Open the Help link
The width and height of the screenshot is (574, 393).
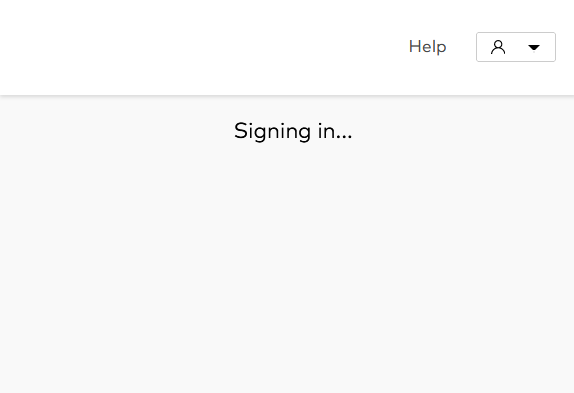tap(427, 47)
